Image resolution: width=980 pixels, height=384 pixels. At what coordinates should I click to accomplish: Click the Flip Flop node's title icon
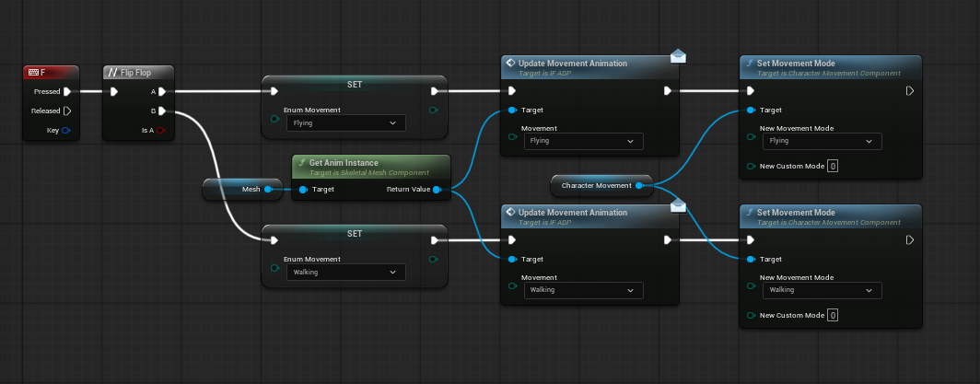pos(112,72)
